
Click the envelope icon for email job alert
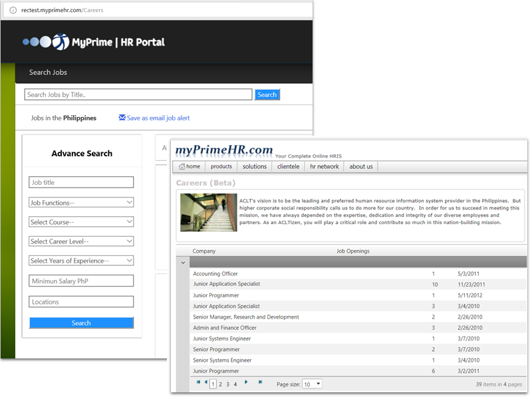(122, 118)
